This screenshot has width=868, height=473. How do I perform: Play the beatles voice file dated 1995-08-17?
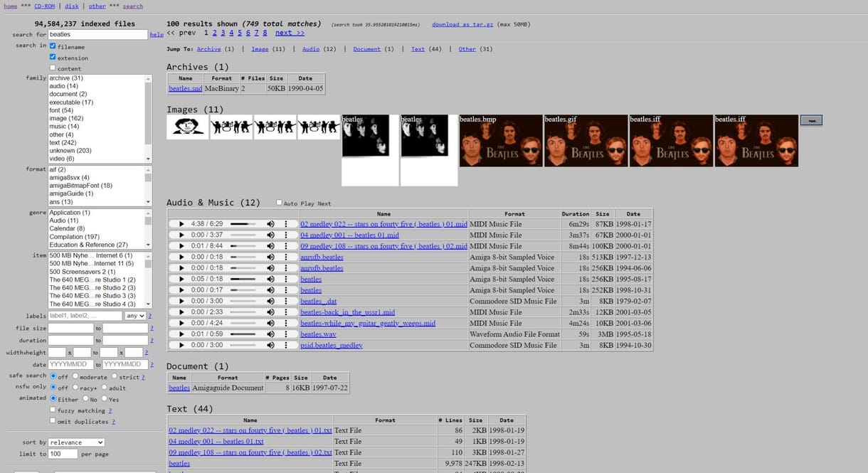(181, 279)
